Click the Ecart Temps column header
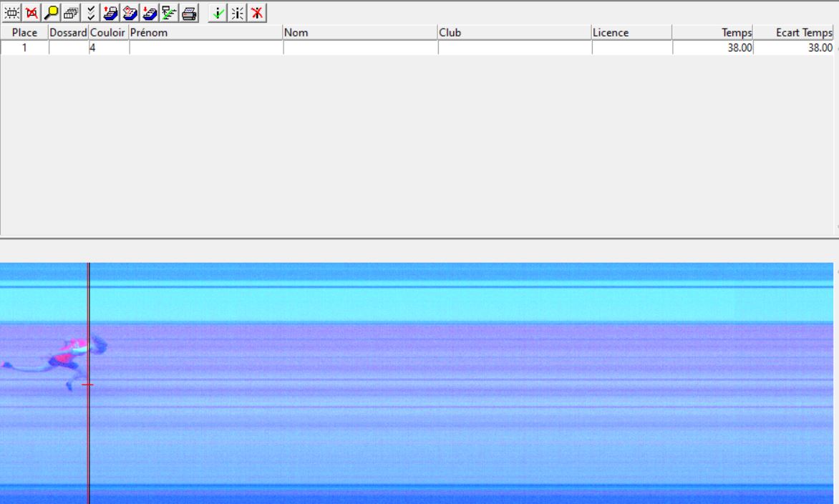This screenshot has height=504, width=839. click(793, 33)
